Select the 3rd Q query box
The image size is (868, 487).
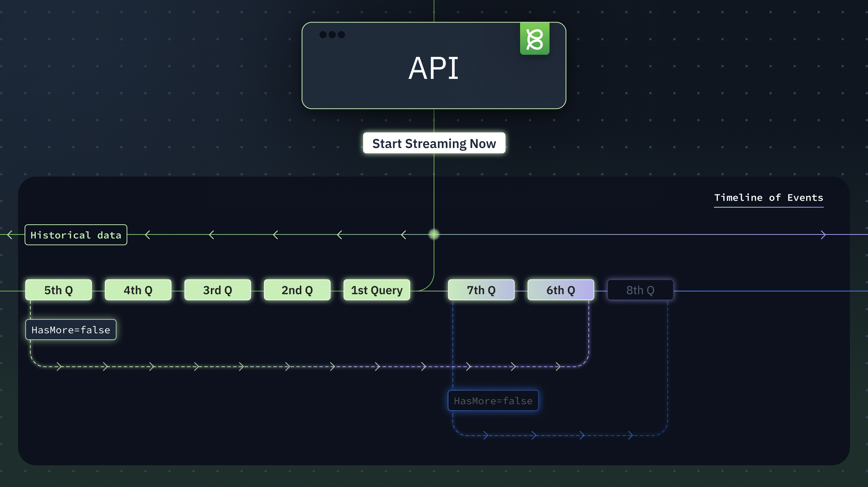click(x=218, y=290)
